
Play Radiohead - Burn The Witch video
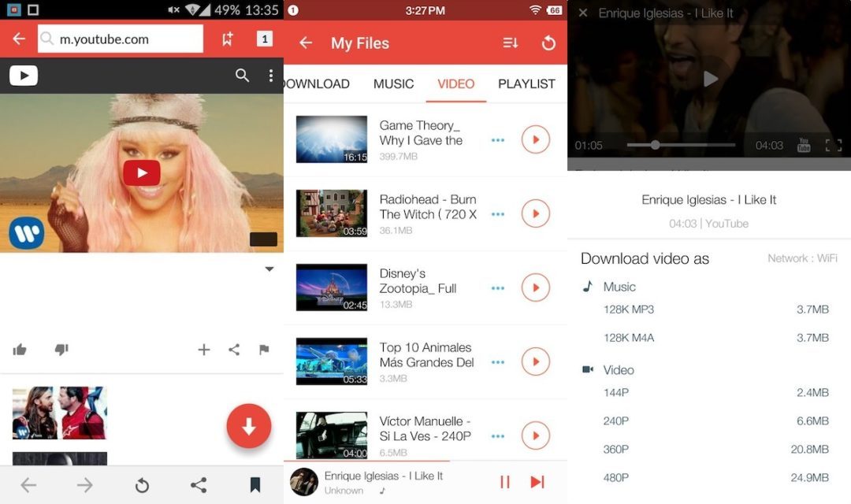(536, 213)
